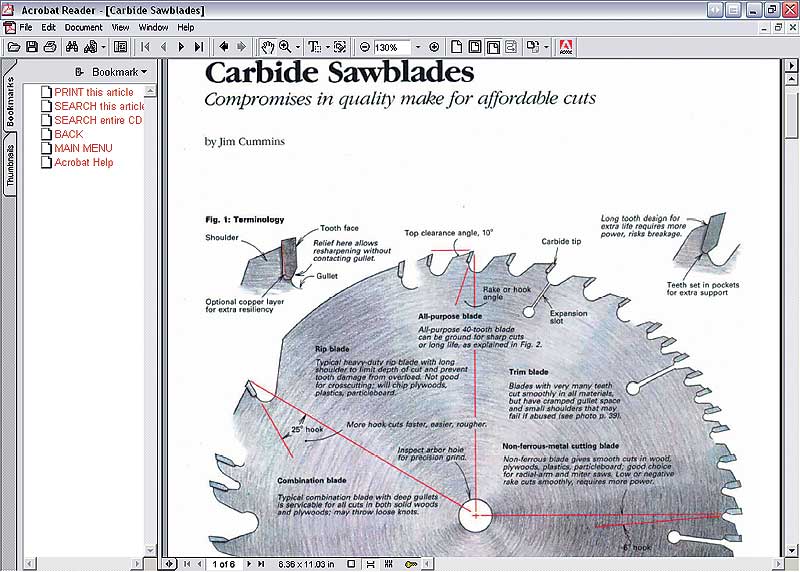
Task: Click bookmarks panel scroll down arrow
Action: pos(150,550)
